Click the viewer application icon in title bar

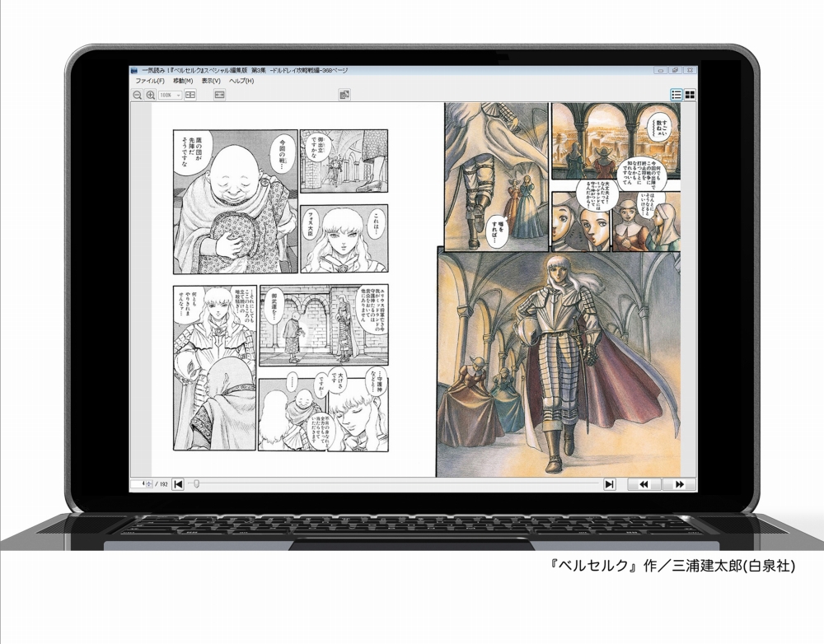click(x=134, y=70)
